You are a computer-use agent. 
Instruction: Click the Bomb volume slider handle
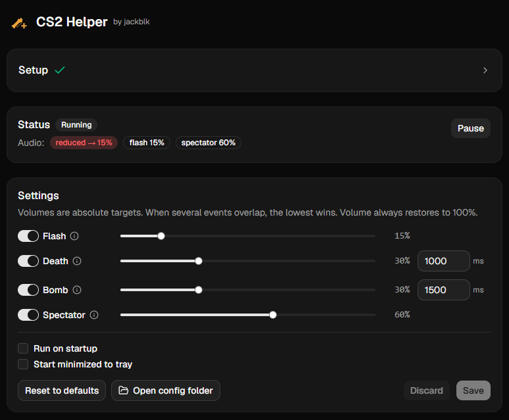(x=199, y=290)
